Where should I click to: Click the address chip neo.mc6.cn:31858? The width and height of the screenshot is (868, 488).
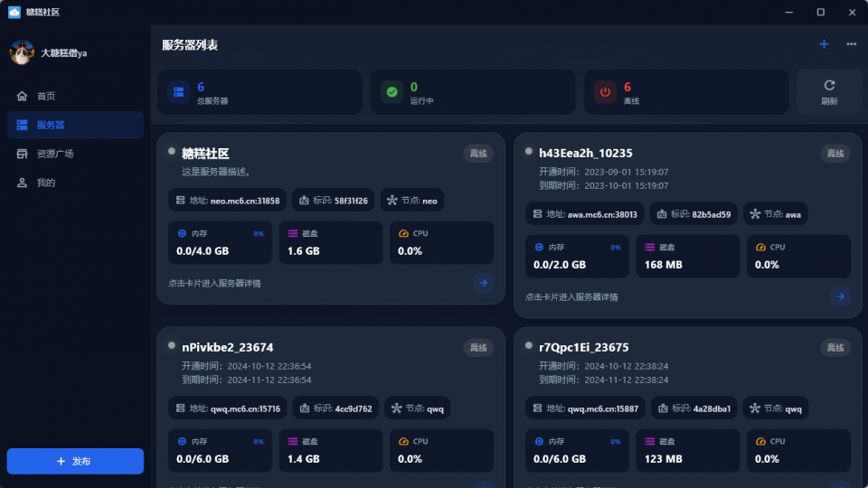[x=228, y=201]
